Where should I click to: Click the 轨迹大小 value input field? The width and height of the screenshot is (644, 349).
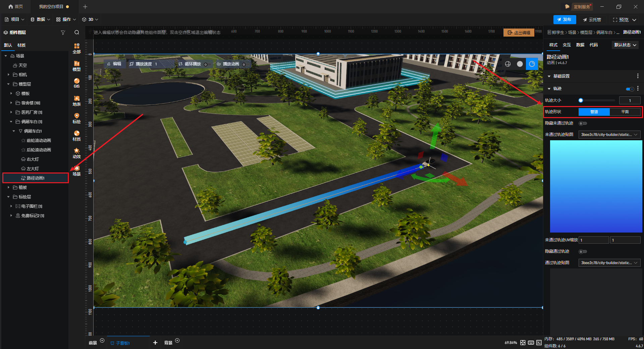[x=630, y=100]
